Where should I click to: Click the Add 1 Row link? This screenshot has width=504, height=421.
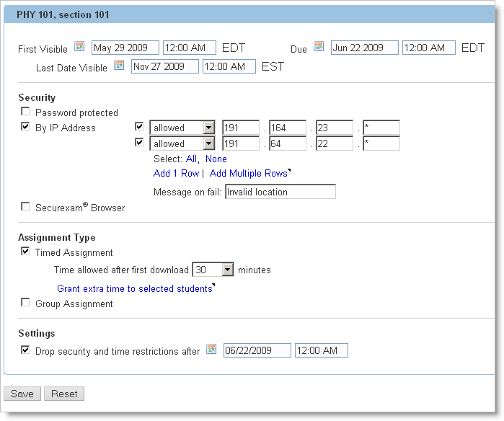tap(176, 174)
